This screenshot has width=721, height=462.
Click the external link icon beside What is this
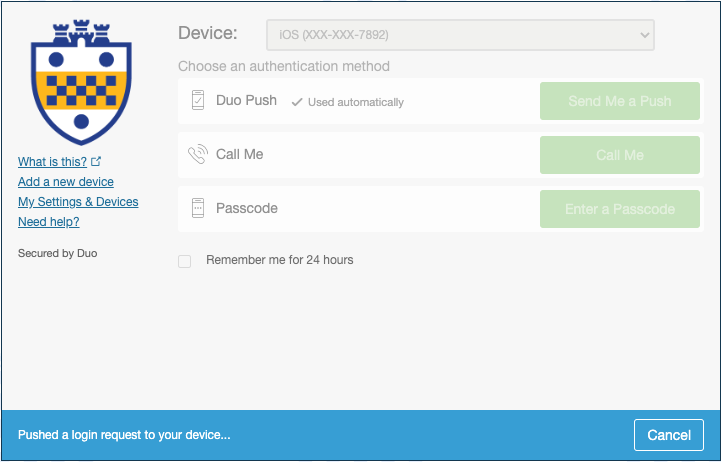(96, 161)
